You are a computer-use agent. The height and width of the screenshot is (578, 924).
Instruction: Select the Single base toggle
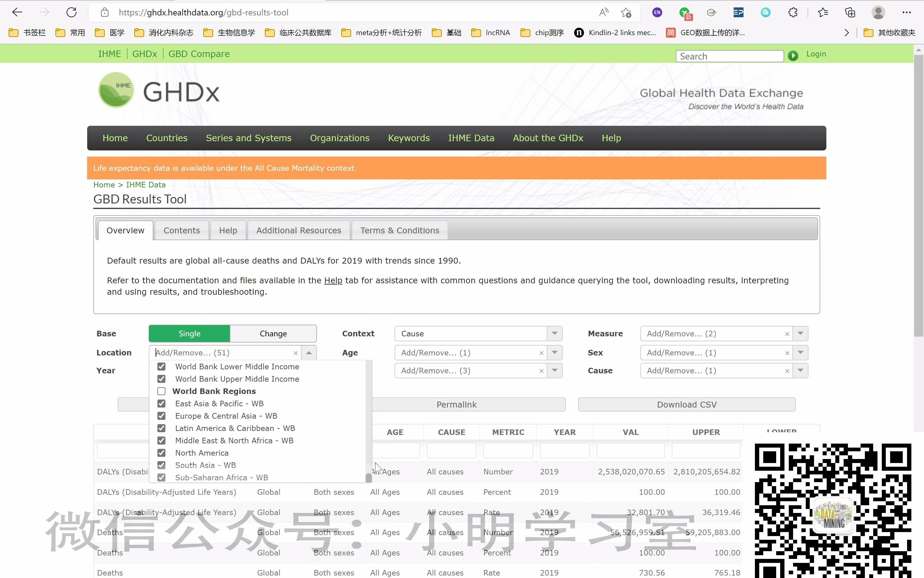[189, 333]
